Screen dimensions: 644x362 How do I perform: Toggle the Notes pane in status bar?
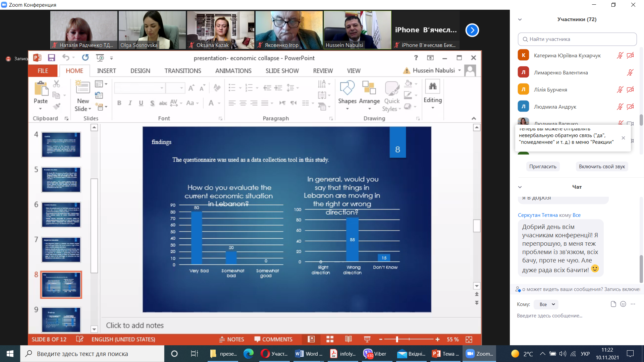231,339
